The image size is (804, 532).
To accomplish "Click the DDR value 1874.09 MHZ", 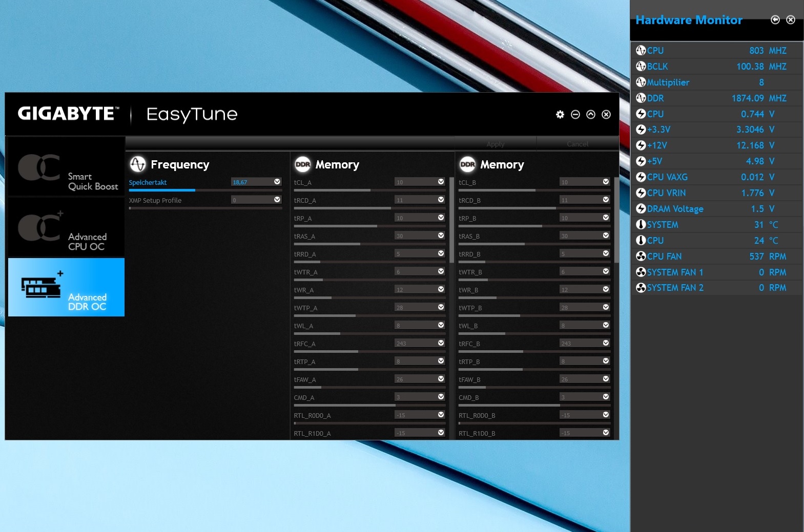I will click(x=759, y=98).
